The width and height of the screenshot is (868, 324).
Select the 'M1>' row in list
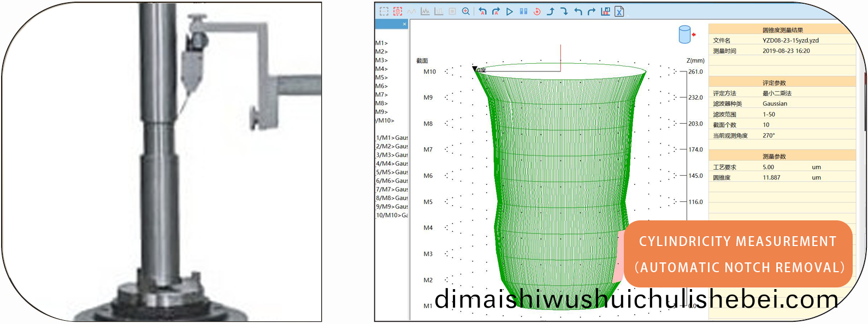coord(381,43)
